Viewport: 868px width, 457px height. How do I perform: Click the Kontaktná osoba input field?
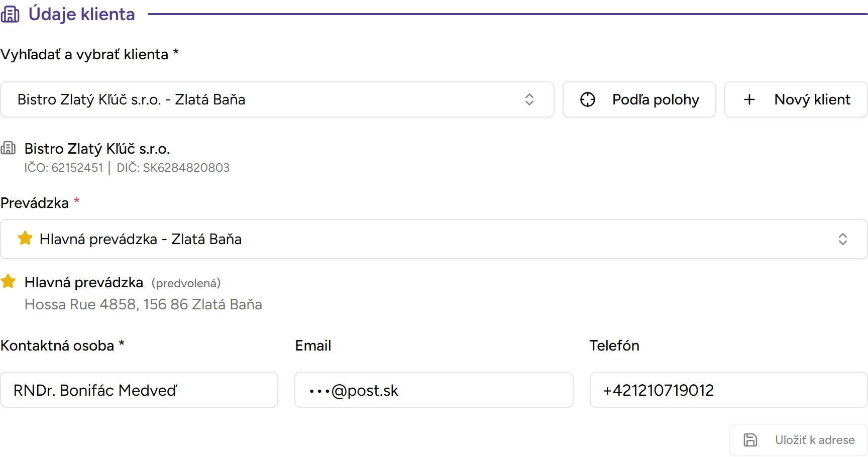[140, 390]
